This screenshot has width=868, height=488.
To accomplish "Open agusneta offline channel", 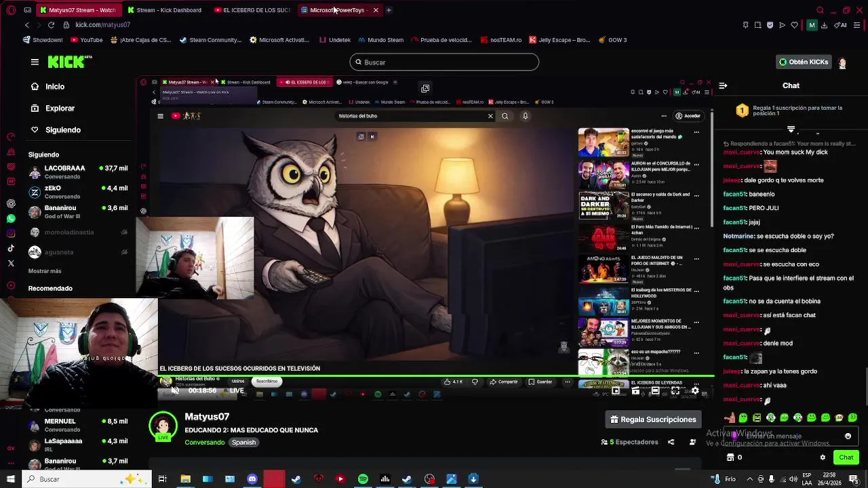I will coord(78,252).
